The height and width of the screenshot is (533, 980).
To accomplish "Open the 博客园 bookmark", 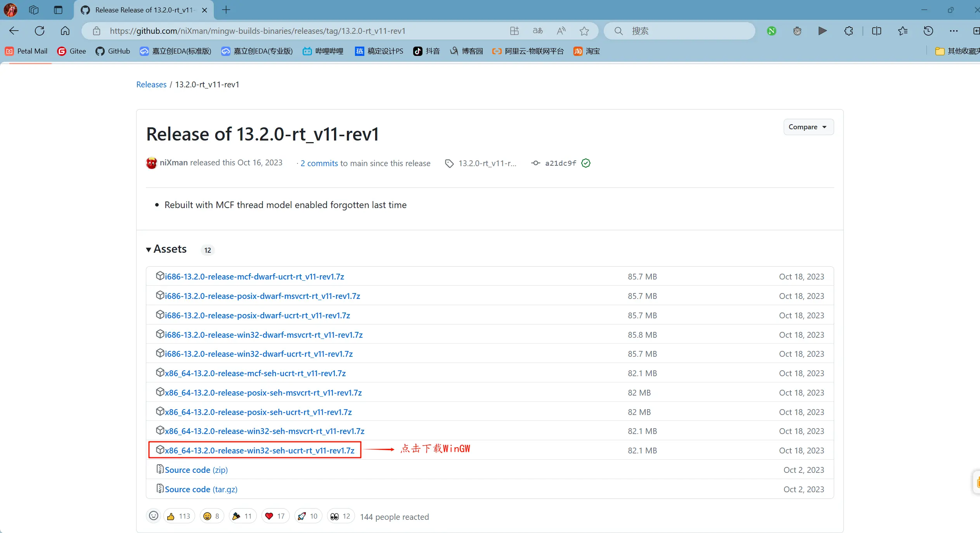I will tap(466, 51).
